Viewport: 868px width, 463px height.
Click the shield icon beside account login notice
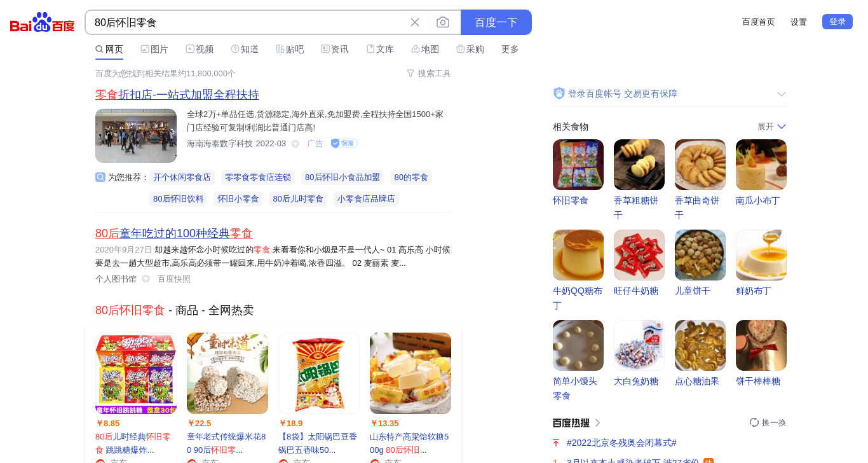pyautogui.click(x=559, y=93)
